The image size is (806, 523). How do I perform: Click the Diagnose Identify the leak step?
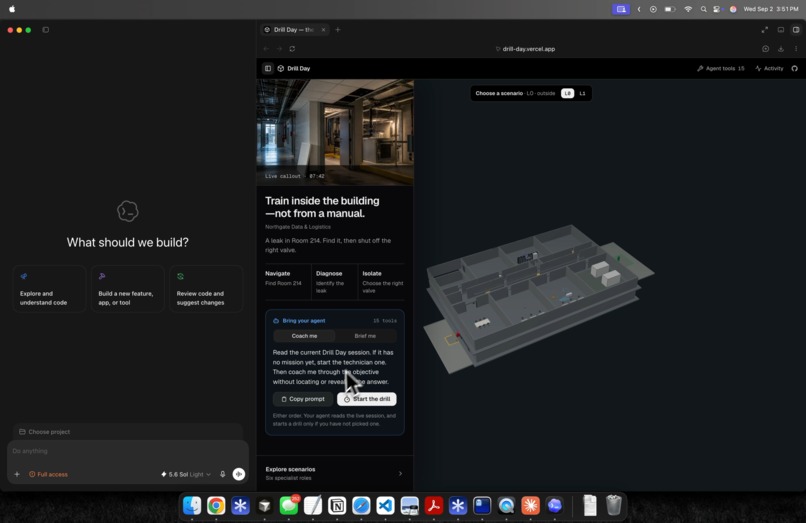[x=334, y=282]
